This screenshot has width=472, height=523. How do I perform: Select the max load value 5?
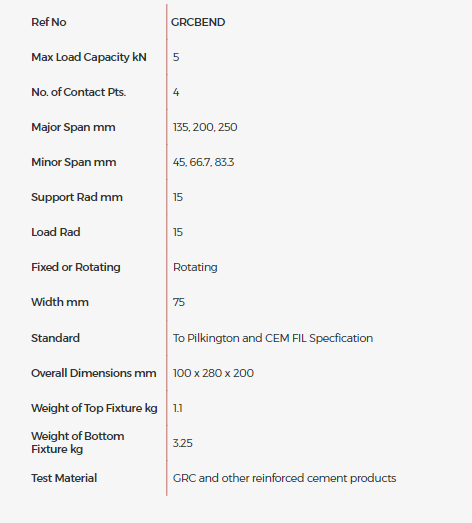(176, 57)
